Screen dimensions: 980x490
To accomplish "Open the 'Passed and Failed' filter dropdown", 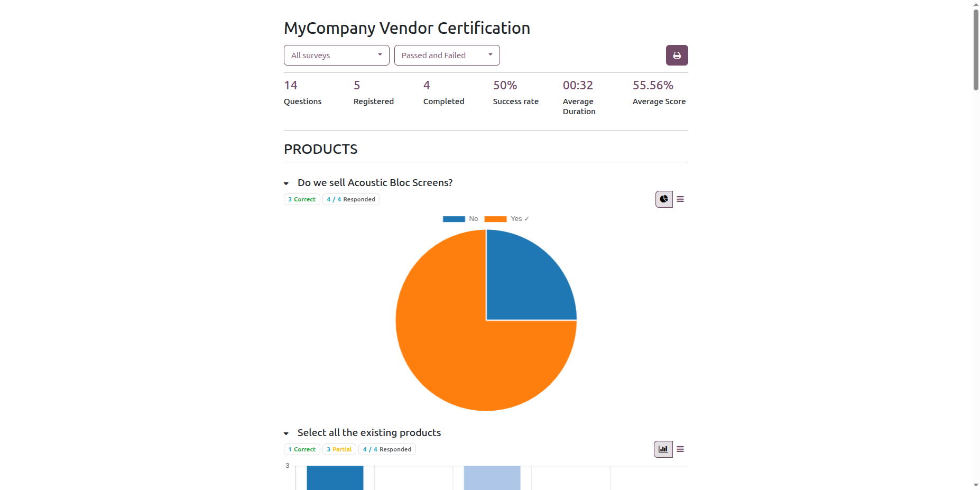I will point(447,55).
